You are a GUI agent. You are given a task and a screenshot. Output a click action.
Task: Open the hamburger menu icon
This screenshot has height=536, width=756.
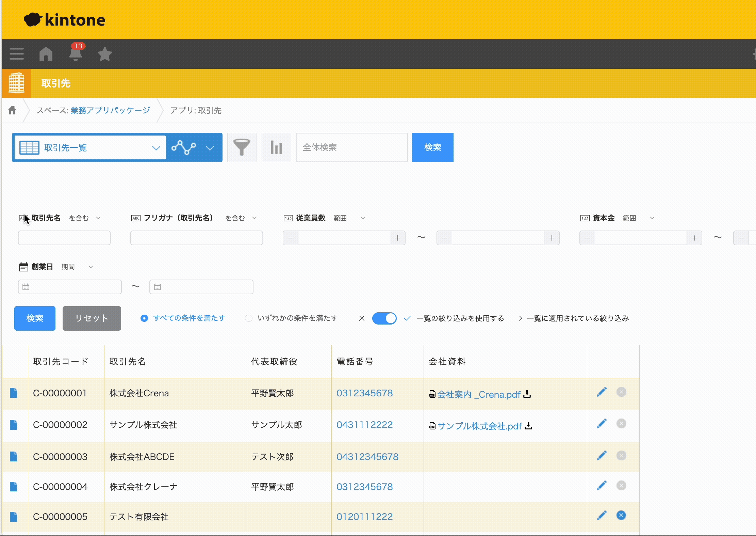(x=17, y=54)
